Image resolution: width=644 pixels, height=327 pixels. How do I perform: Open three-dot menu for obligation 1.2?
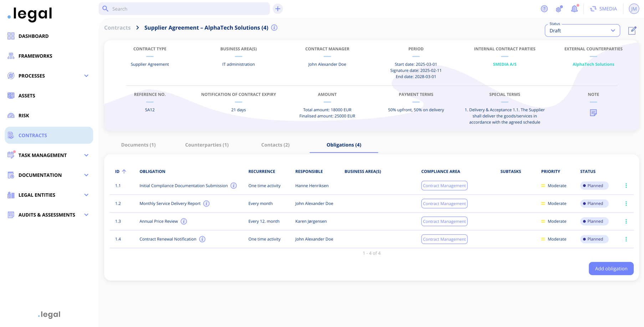[626, 204]
